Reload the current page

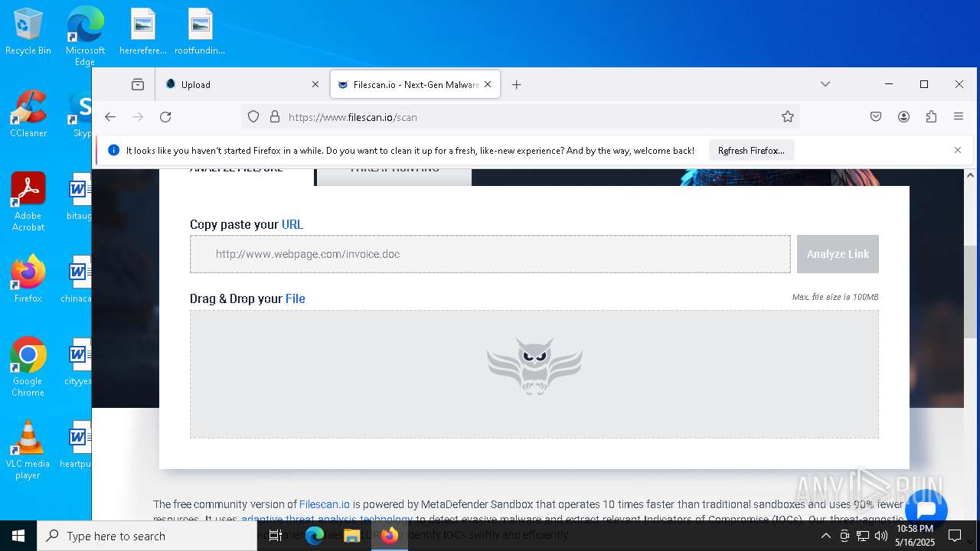point(165,117)
